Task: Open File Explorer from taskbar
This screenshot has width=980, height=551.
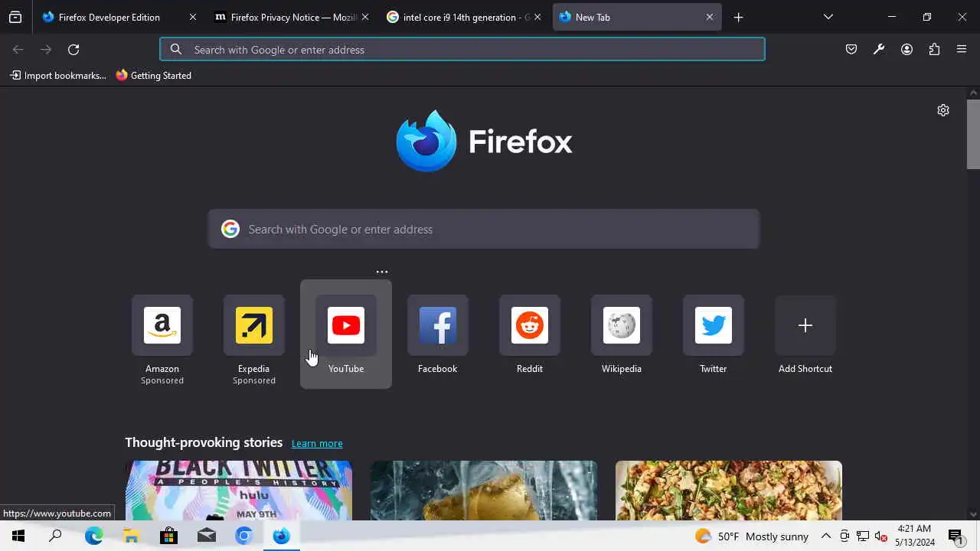Action: pyautogui.click(x=131, y=536)
